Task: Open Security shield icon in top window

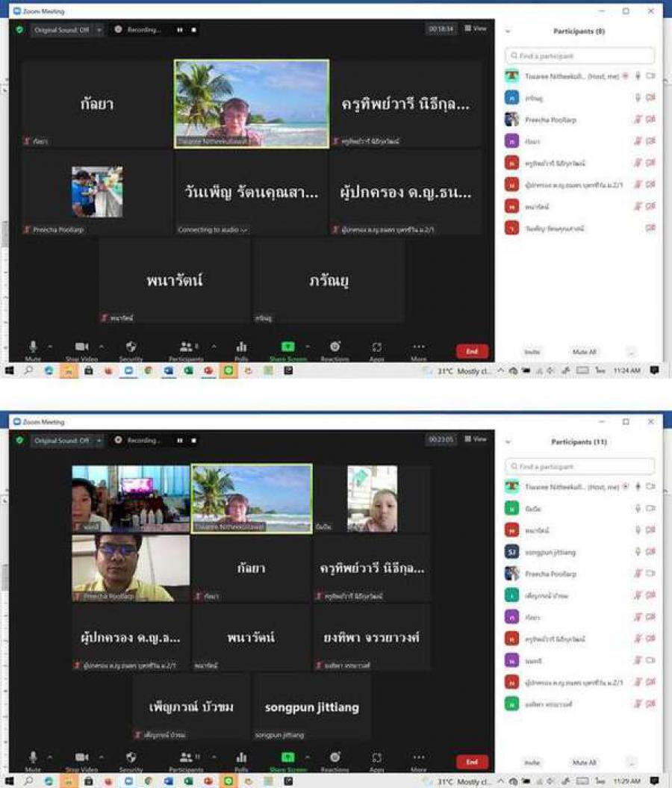Action: point(131,347)
